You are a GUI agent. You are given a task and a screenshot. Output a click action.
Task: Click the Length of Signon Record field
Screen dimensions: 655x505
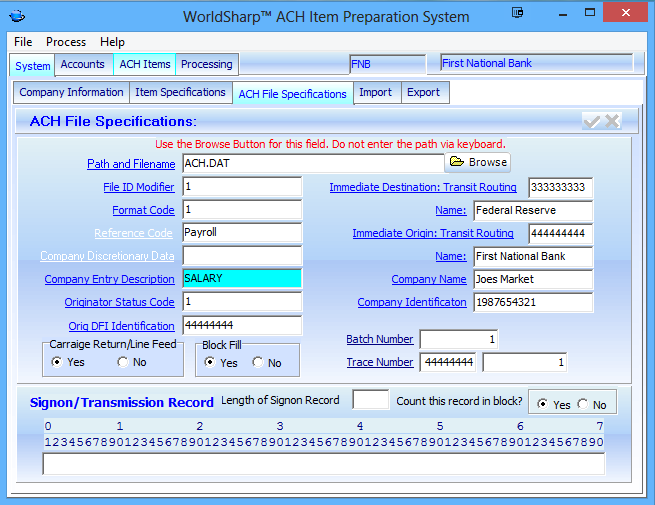[370, 400]
